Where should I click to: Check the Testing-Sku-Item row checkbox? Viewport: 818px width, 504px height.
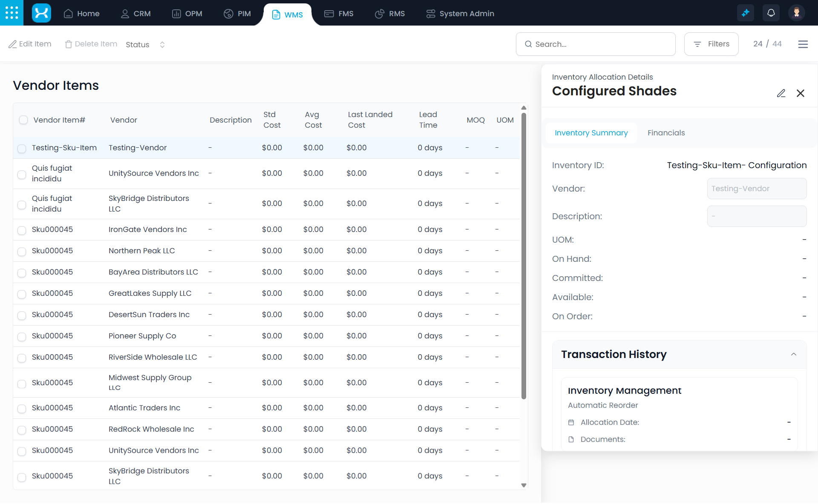(x=22, y=149)
